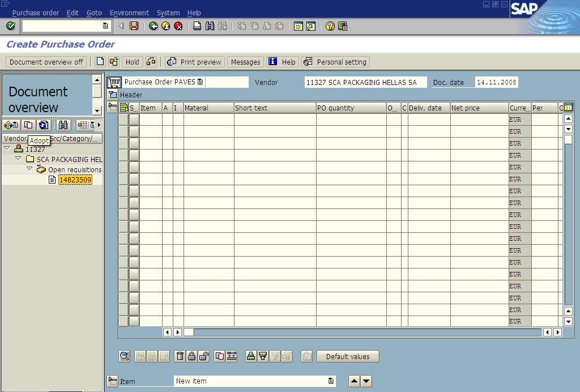Viewport: 580px width, 392px height.
Task: Collapse the SCA PACKAGING HEL folder node
Action: tap(18, 158)
